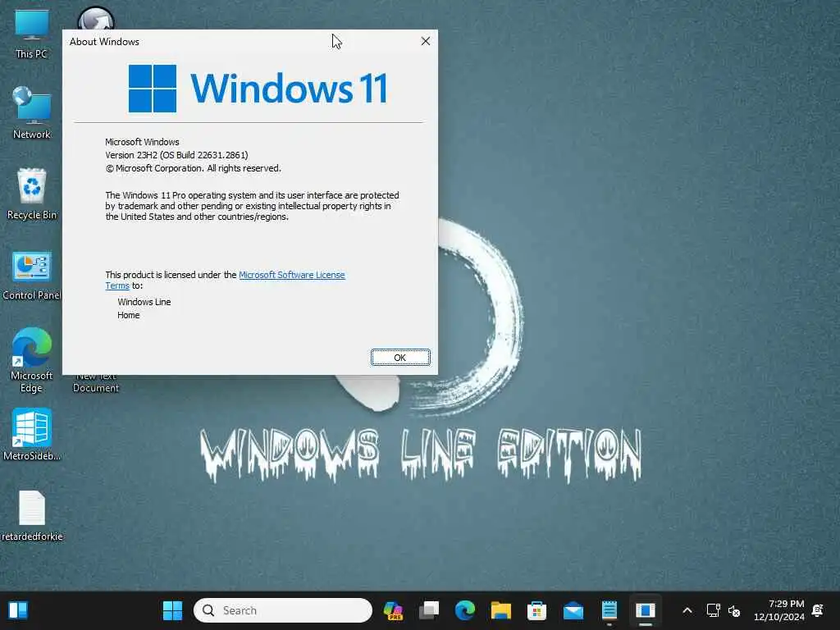Open notification center bell icon
The height and width of the screenshot is (630, 840).
818,610
